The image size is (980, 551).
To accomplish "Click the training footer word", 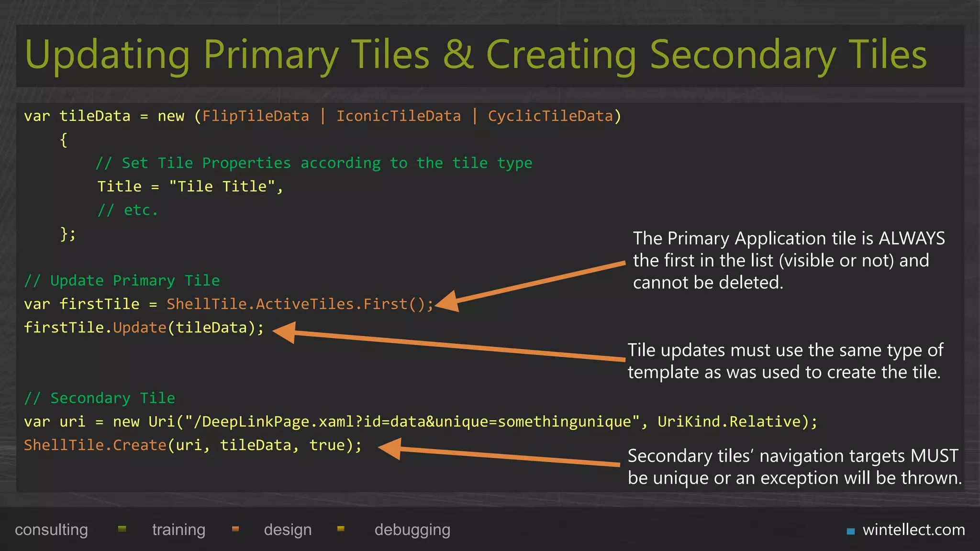I will pos(178,530).
